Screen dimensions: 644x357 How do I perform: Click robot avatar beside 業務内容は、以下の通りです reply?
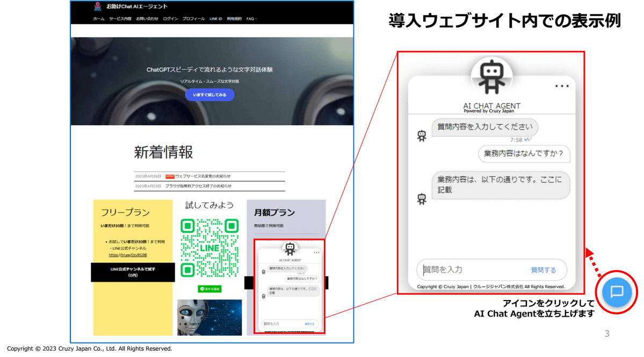tap(422, 199)
